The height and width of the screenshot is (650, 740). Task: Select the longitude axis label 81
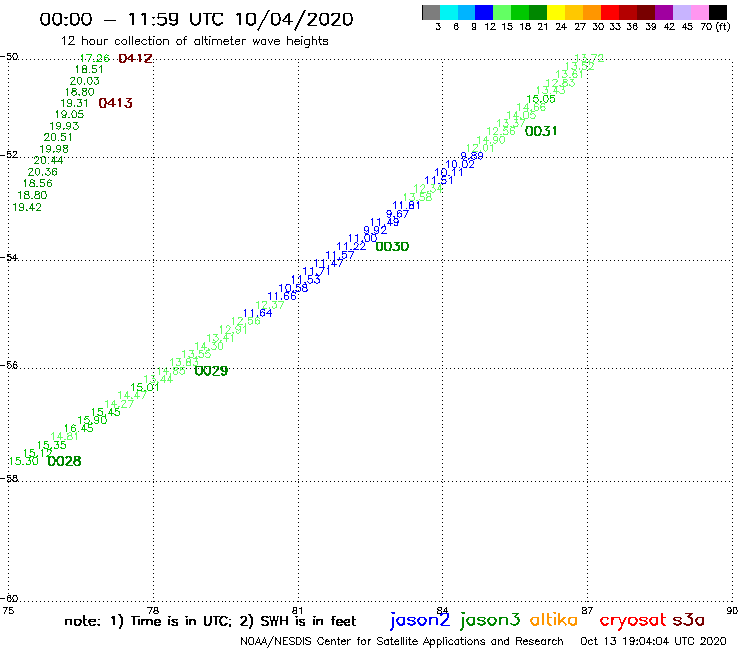click(x=297, y=611)
